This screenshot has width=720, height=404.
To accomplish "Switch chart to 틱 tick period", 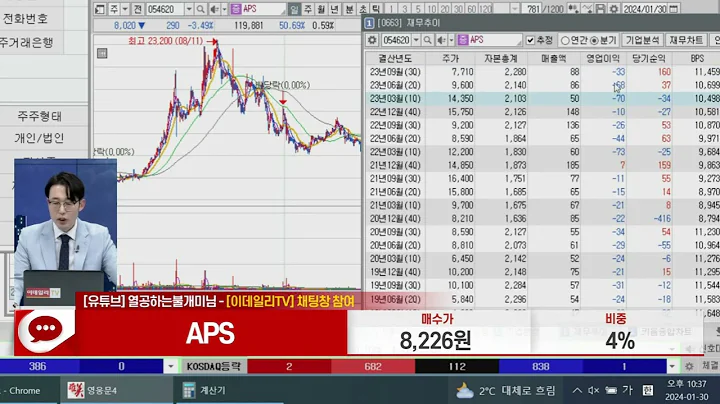I will click(x=376, y=9).
